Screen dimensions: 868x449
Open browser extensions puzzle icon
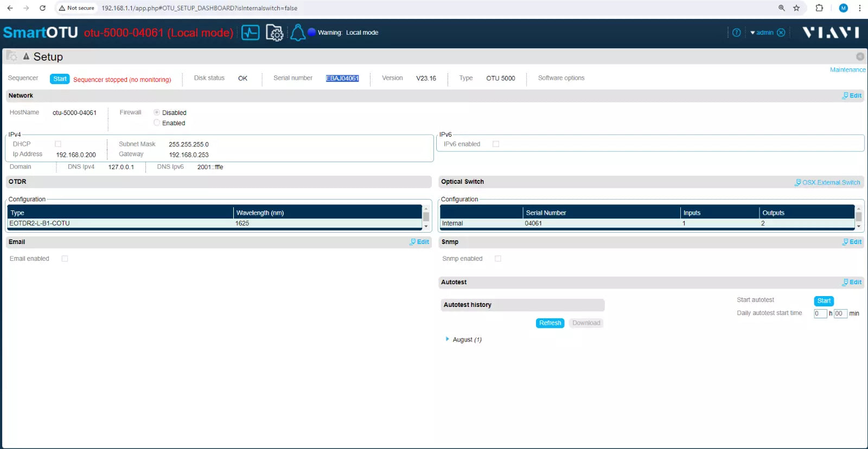click(819, 8)
